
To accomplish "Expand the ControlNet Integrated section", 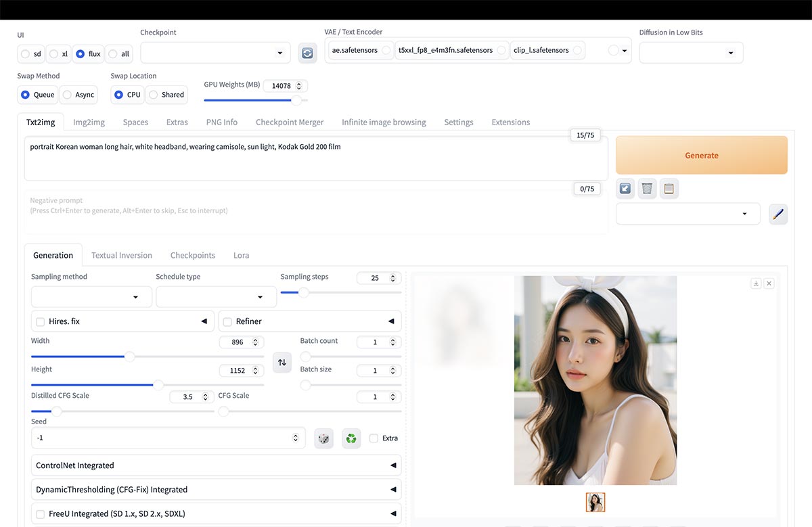I will tap(216, 465).
